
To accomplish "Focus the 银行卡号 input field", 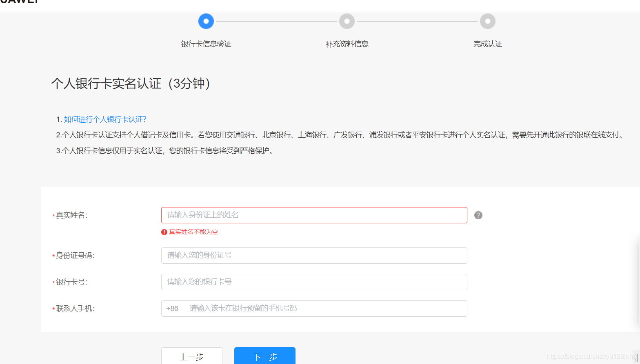I will tap(314, 282).
